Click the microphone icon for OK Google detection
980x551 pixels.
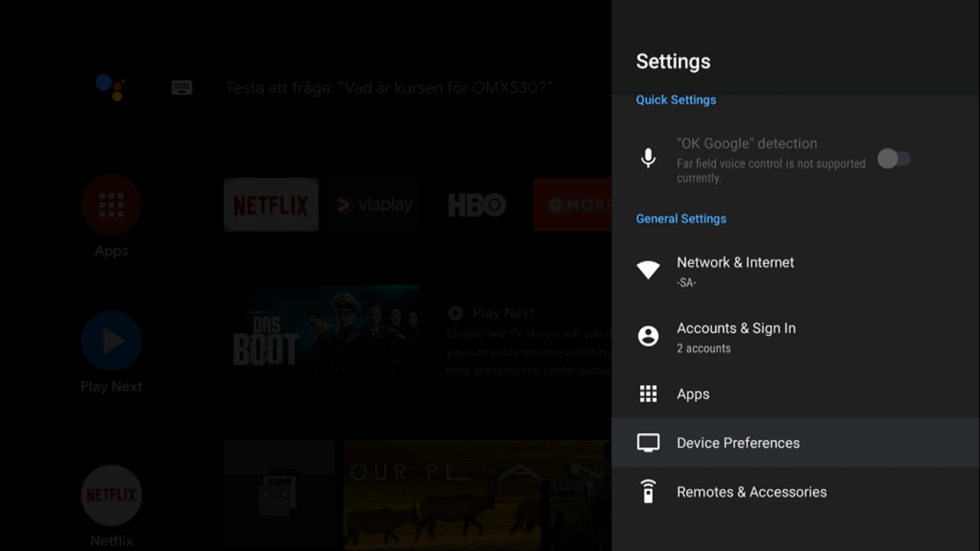click(648, 158)
